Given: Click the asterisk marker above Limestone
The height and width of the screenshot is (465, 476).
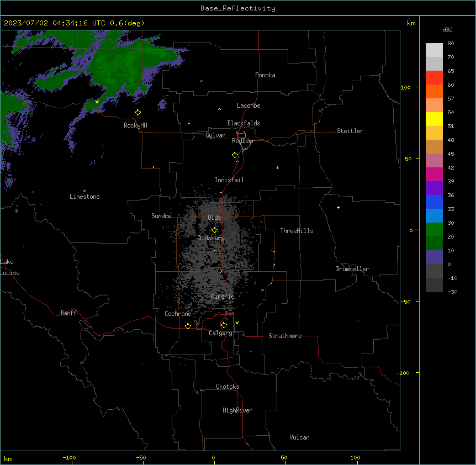Looking at the screenshot, I should tap(84, 191).
